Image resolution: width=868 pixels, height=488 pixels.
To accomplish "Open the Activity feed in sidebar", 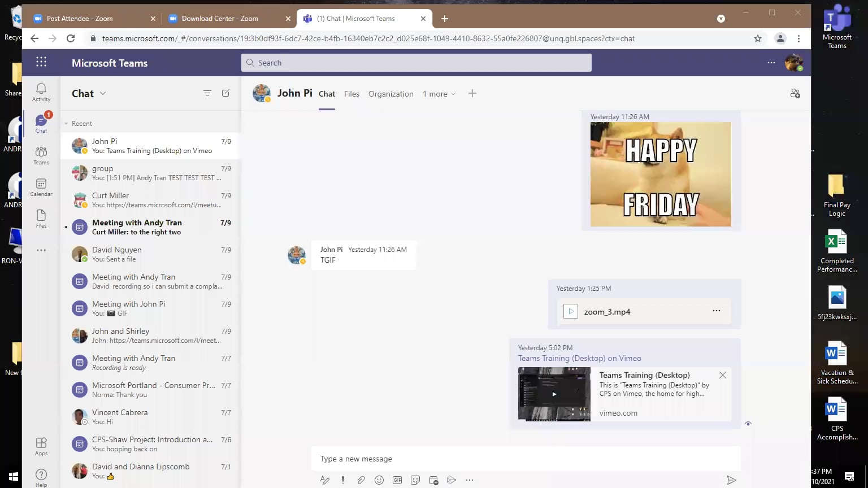I will (x=41, y=92).
